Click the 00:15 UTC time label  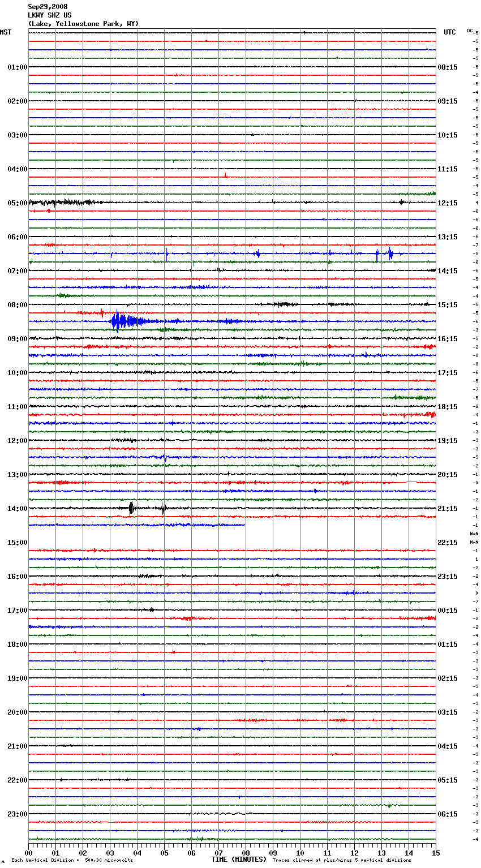pos(448,611)
